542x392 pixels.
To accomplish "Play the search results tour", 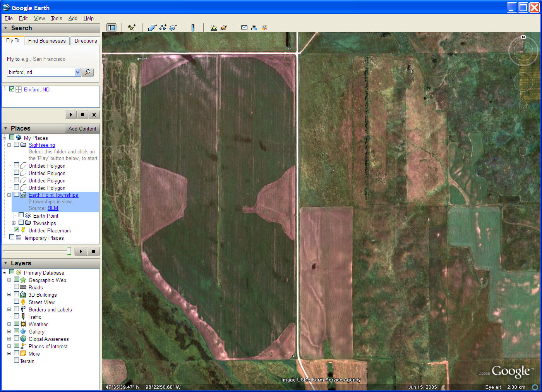I will point(71,115).
